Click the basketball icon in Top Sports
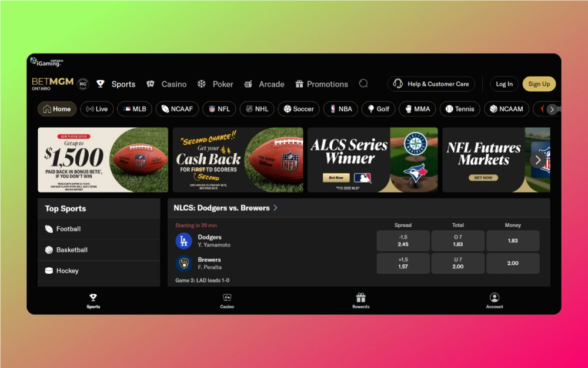The height and width of the screenshot is (368, 588). (x=49, y=250)
